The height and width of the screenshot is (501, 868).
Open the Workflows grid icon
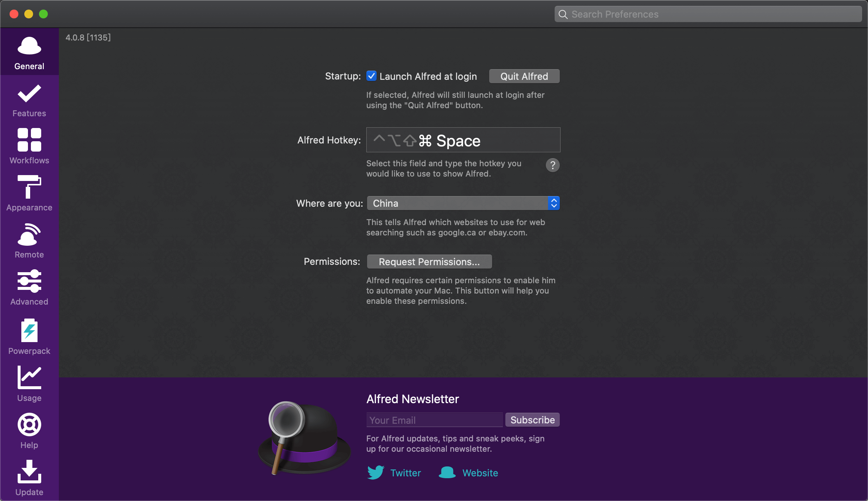point(29,140)
